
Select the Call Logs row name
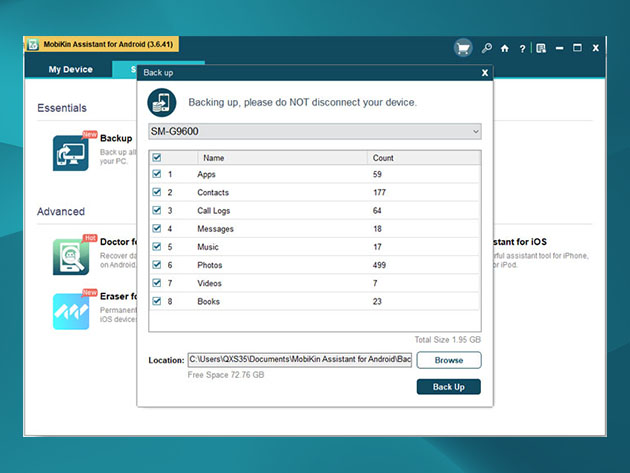point(213,211)
